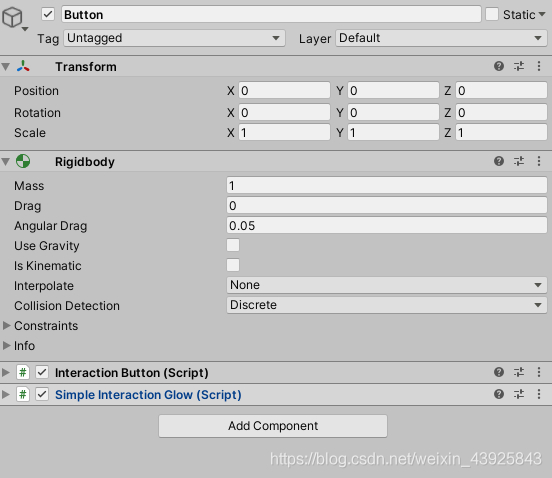Click the GameObject cube icon
The image size is (552, 478).
[x=12, y=17]
